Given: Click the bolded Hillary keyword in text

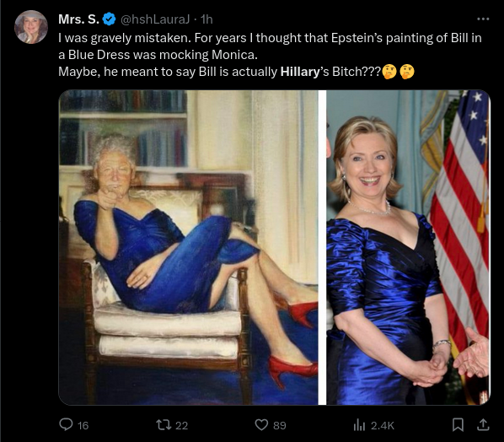Looking at the screenshot, I should point(299,72).
